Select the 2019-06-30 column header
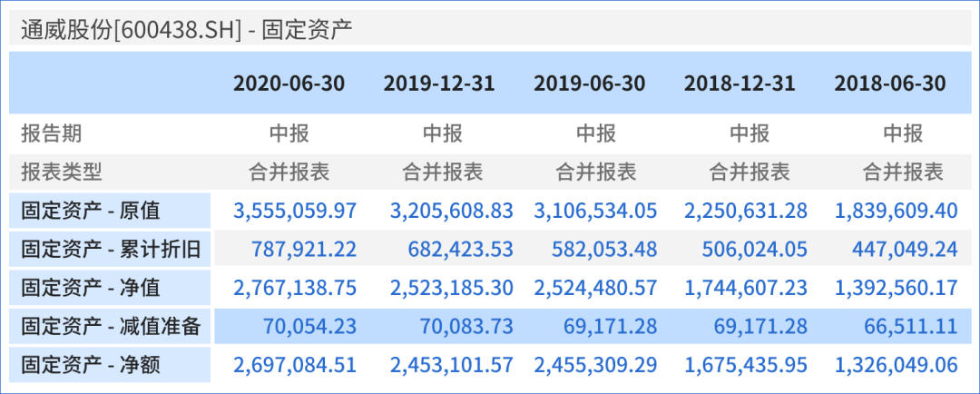Image resolution: width=980 pixels, height=394 pixels. coord(590,84)
